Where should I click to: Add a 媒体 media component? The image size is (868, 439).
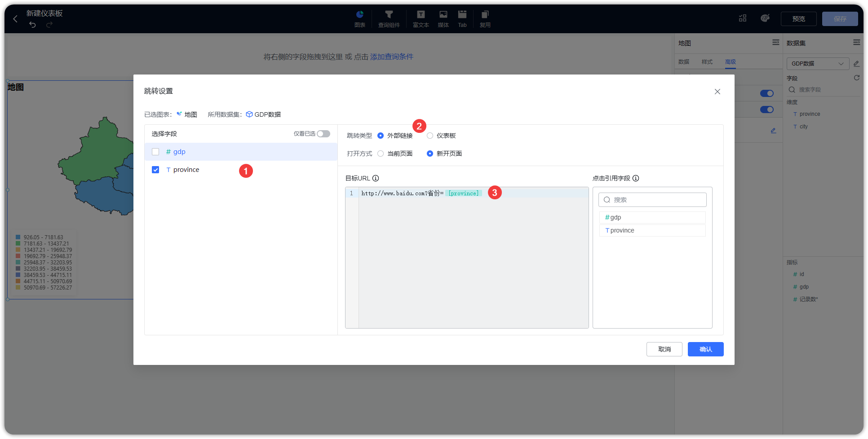443,18
